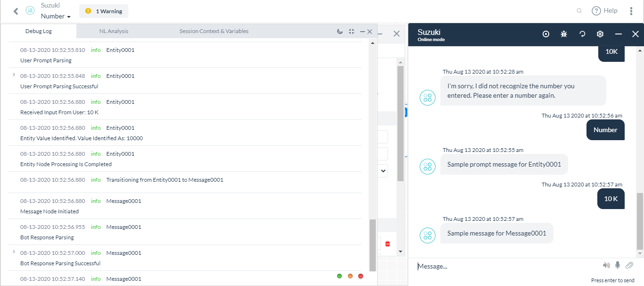Click the green status dot in the debug log
Viewport: 644px width, 286px height.
coord(339,276)
